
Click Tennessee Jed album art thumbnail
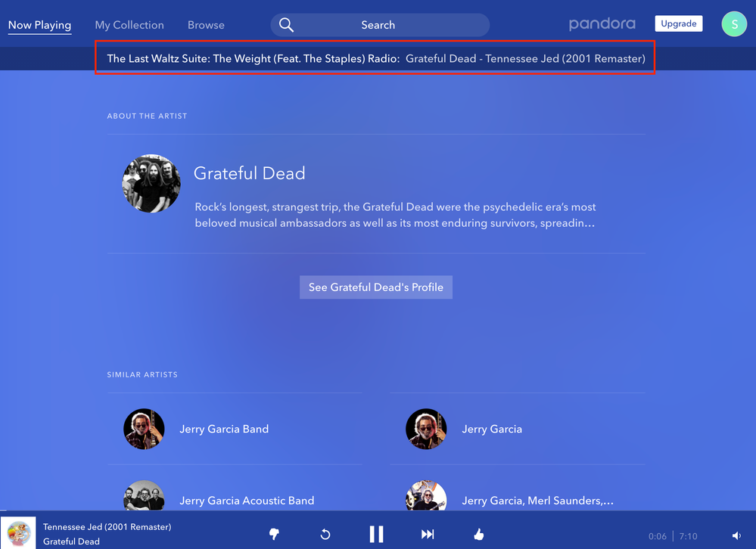[18, 533]
